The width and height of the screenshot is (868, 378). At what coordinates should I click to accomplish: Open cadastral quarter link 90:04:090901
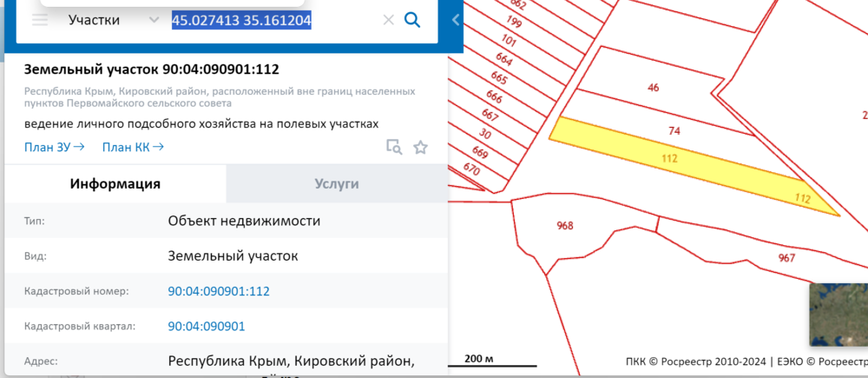(x=206, y=327)
